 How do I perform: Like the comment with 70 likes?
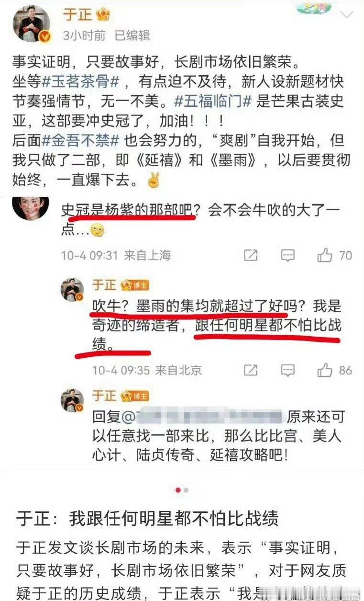[x=334, y=255]
